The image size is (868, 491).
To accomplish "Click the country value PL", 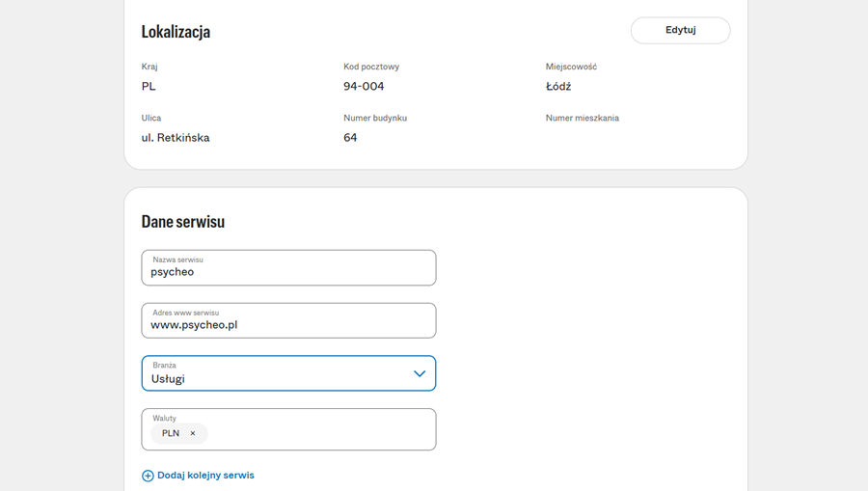I will tap(149, 87).
